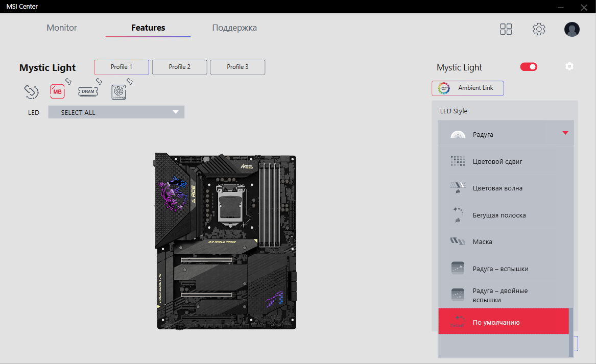The width and height of the screenshot is (596, 364).
Task: Click the По умолчанию default icon
Action: tap(458, 322)
